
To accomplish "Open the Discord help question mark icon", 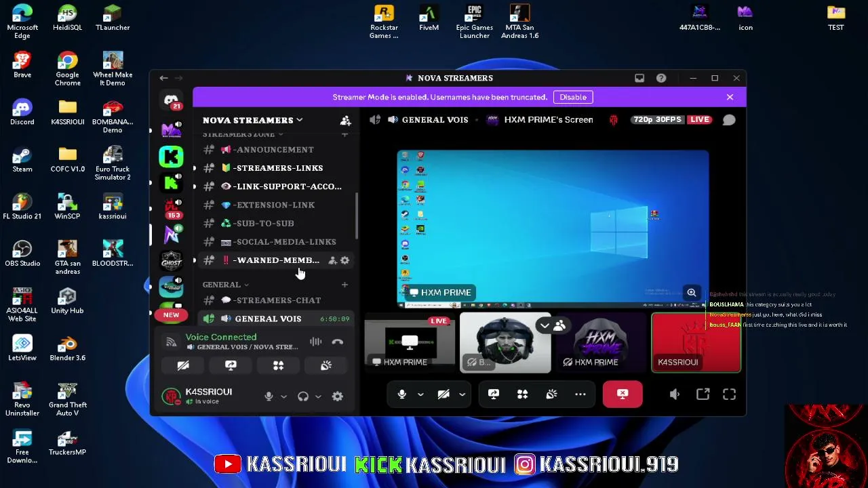I will pos(661,78).
